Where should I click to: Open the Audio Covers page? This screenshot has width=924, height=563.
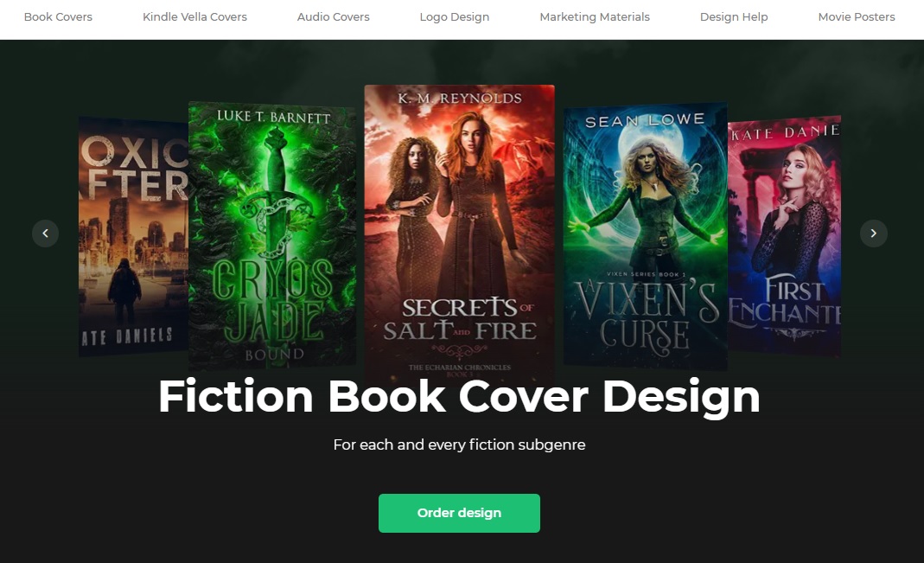coord(333,16)
